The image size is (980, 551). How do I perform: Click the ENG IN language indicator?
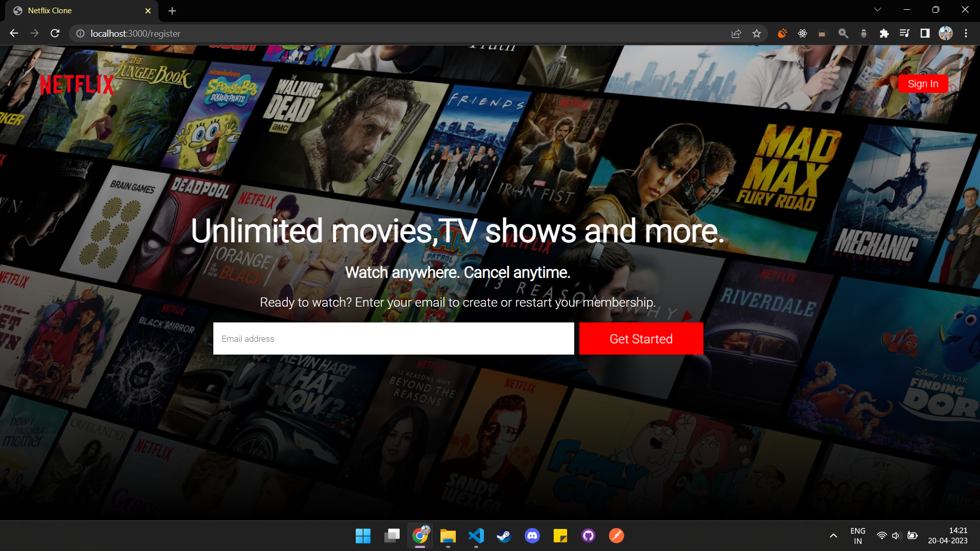(858, 536)
